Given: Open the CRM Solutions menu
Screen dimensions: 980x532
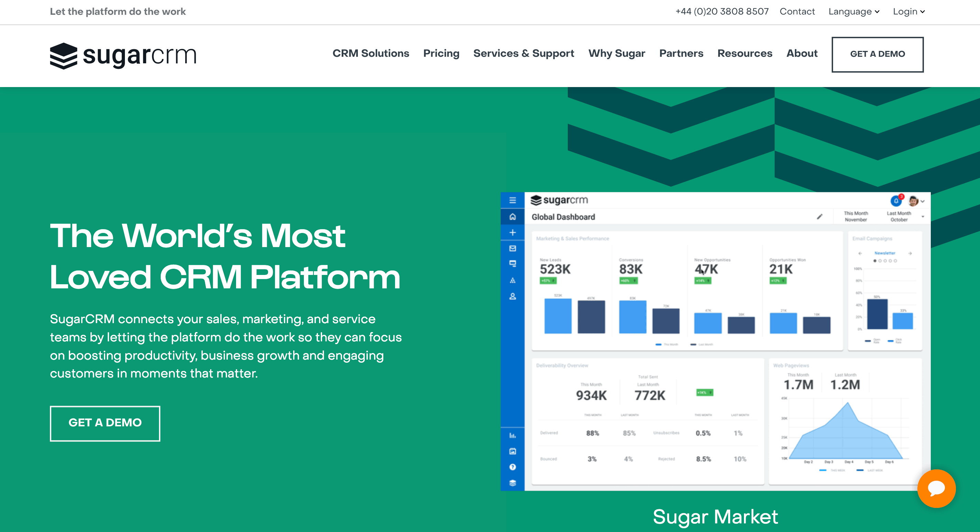Looking at the screenshot, I should 371,53.
